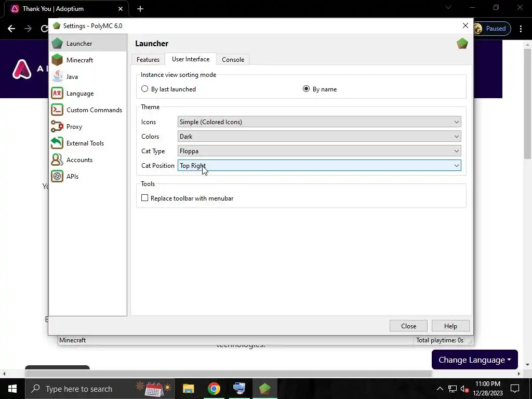This screenshot has height=399, width=532.
Task: Show hidden system tray icons
Action: click(440, 389)
